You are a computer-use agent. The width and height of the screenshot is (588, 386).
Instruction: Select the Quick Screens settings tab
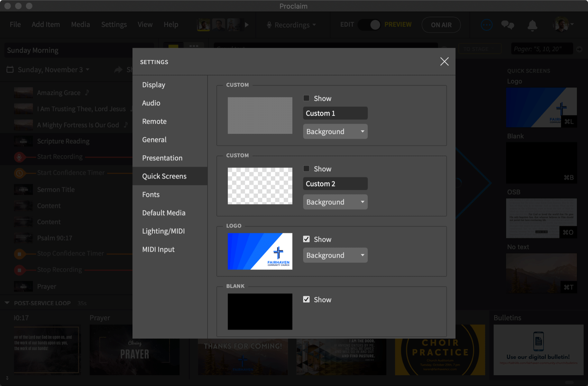pos(170,176)
